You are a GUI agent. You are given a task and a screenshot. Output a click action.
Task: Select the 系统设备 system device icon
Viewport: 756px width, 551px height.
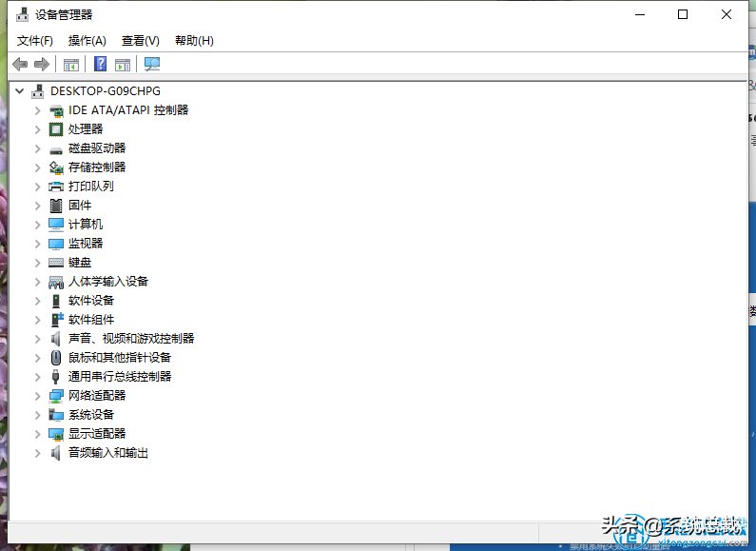coord(56,415)
